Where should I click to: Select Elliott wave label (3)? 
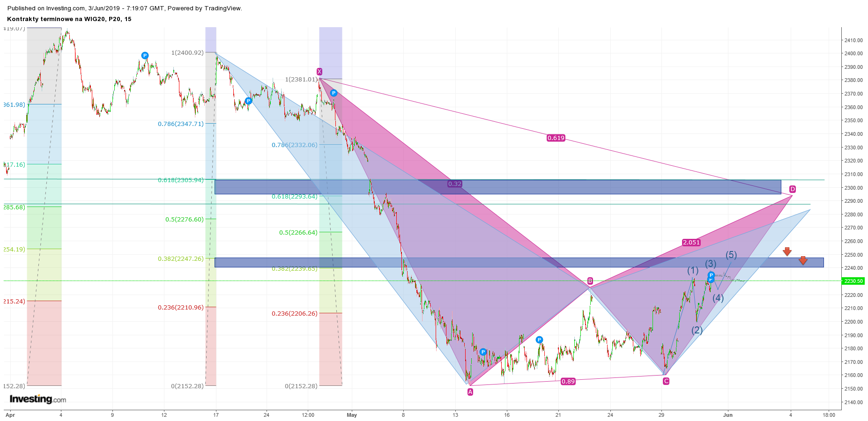[711, 264]
